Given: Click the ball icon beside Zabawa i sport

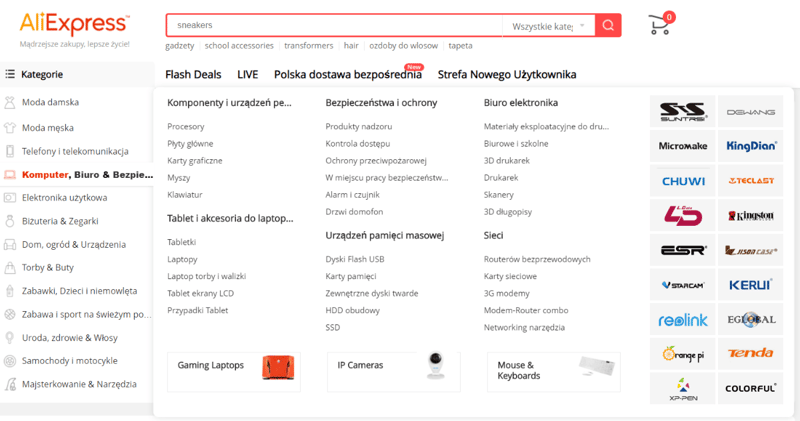Looking at the screenshot, I should point(10,314).
